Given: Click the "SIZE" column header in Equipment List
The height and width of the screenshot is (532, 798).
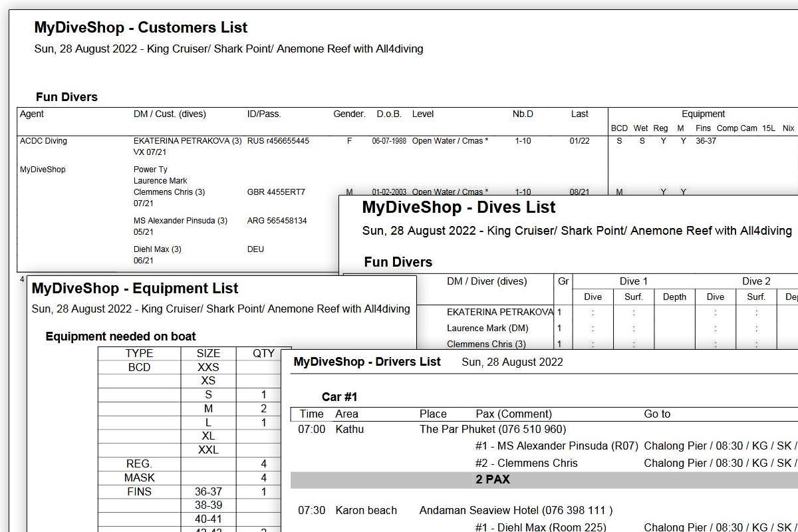Looking at the screenshot, I should pos(208,354).
